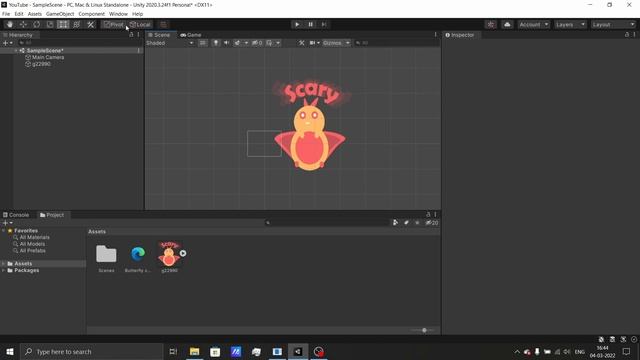Viewport: 640px width, 360px height.
Task: Expand g22990 asset sub-sprites arrow
Action: [183, 253]
